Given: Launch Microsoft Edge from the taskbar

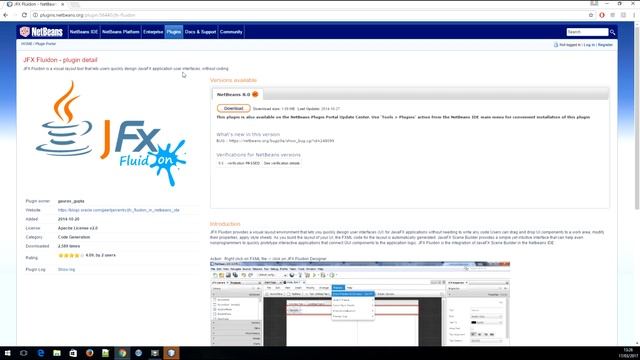Looking at the screenshot, I should 40,353.
